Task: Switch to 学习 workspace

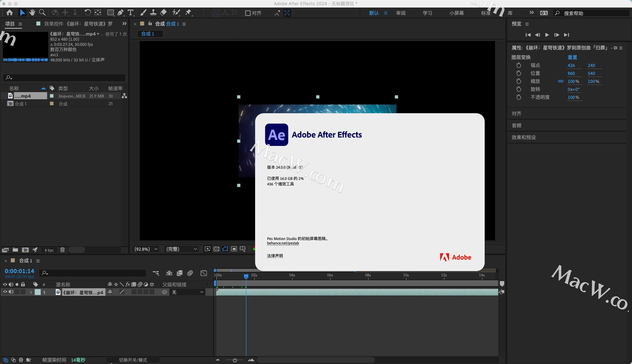Action: point(427,13)
